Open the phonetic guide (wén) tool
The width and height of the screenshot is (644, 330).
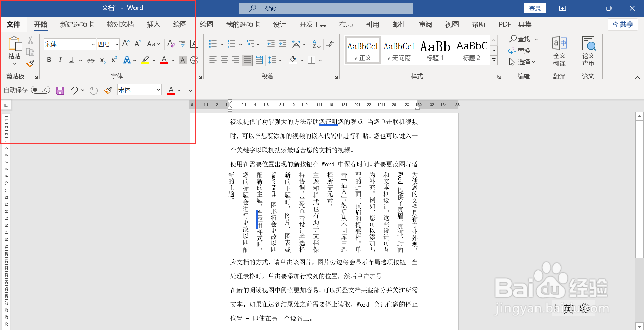[x=183, y=44]
